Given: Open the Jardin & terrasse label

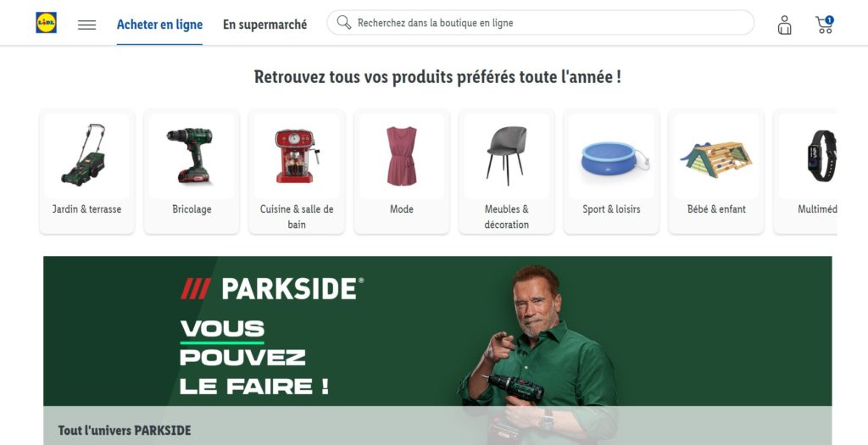Looking at the screenshot, I should click(x=87, y=209).
